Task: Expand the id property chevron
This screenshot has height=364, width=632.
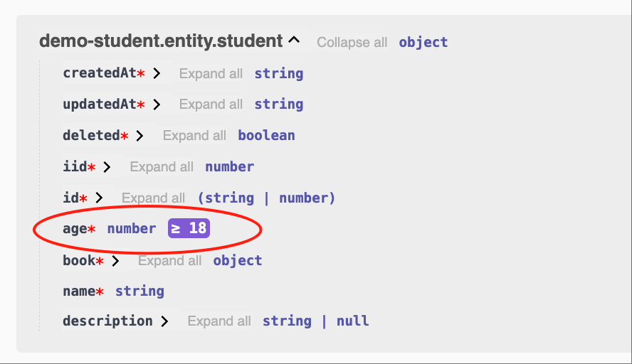Action: (99, 198)
